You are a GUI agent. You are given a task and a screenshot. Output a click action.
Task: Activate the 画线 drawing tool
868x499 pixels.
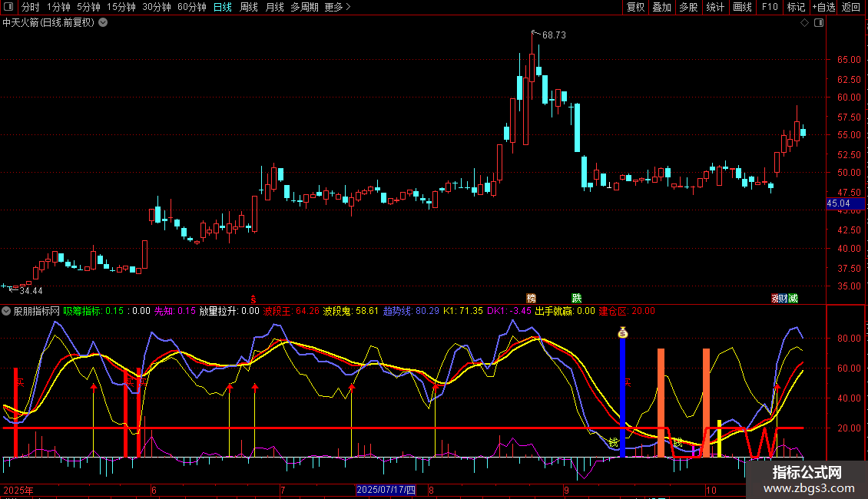pos(742,7)
